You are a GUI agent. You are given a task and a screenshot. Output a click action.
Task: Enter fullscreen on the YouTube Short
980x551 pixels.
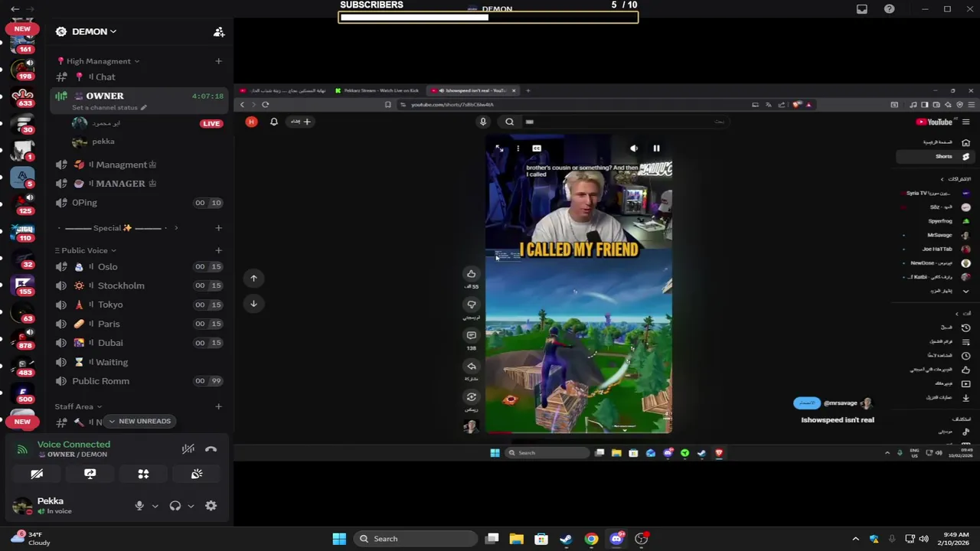499,148
